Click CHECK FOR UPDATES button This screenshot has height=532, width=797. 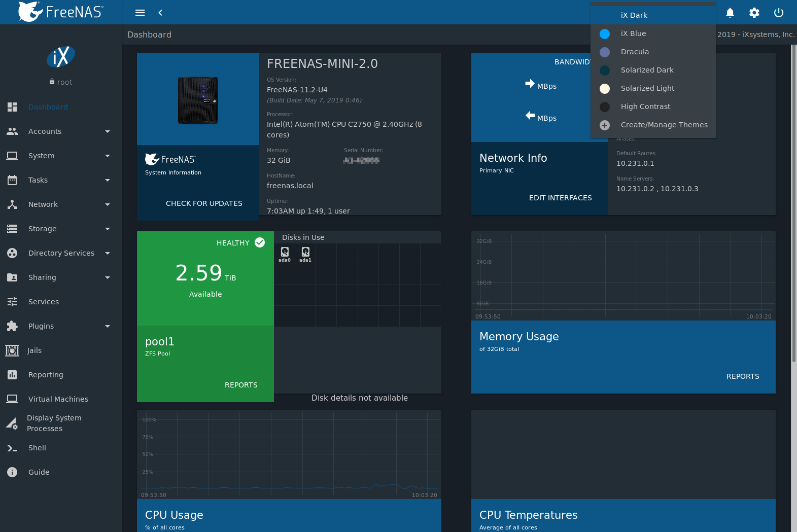point(204,203)
